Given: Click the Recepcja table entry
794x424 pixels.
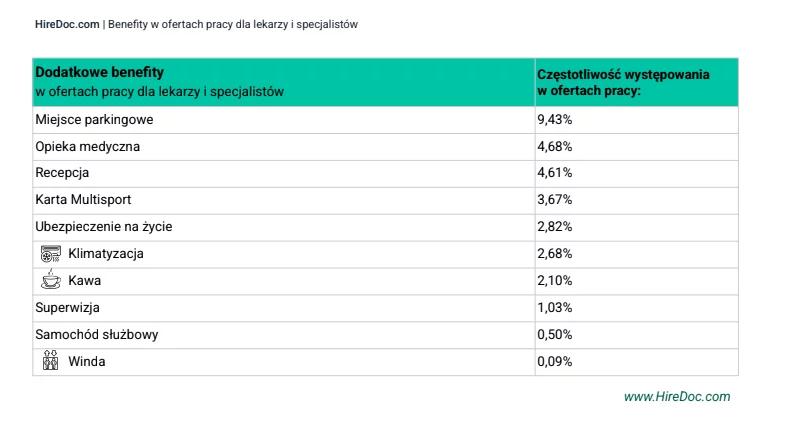Looking at the screenshot, I should coord(62,173).
